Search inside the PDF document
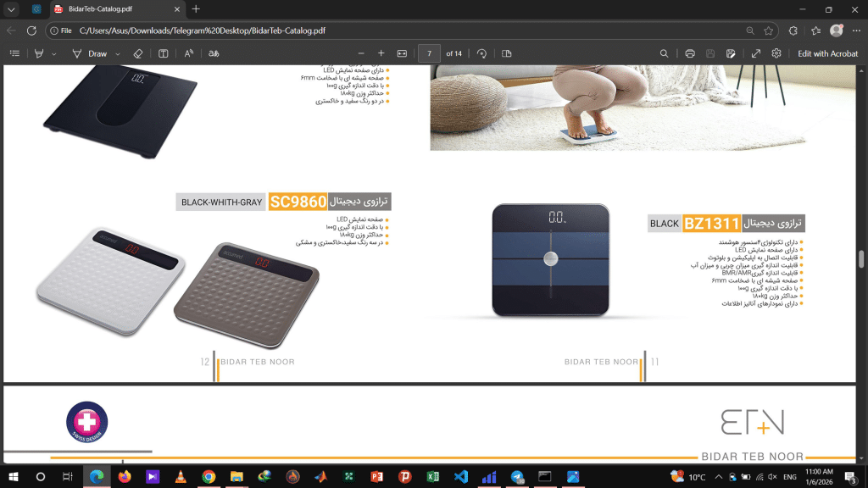Image resolution: width=868 pixels, height=488 pixels. 665,53
